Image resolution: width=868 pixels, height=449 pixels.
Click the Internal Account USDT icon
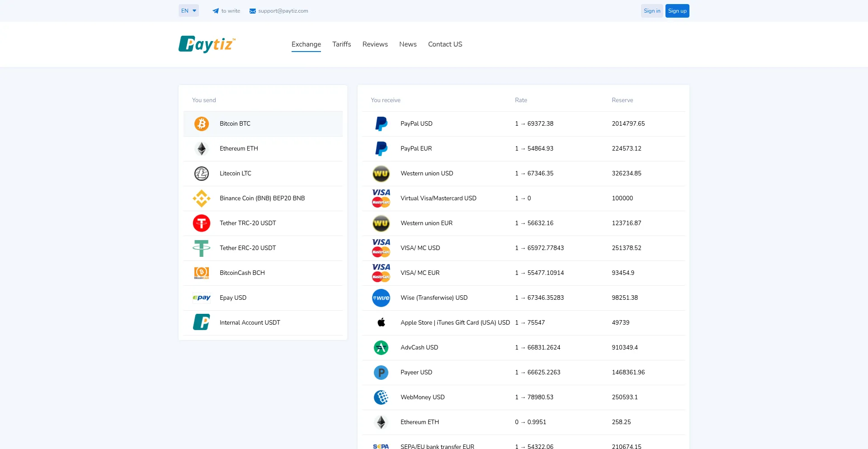(x=202, y=322)
